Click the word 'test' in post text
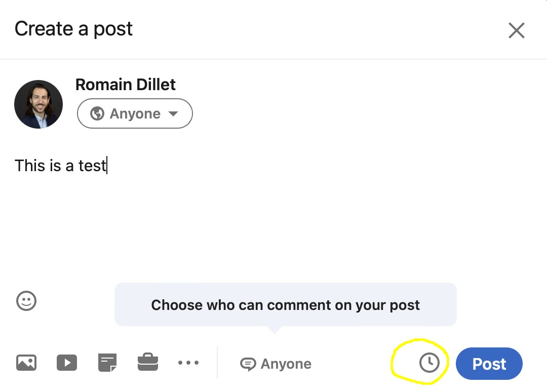547x392 pixels. 92,166
